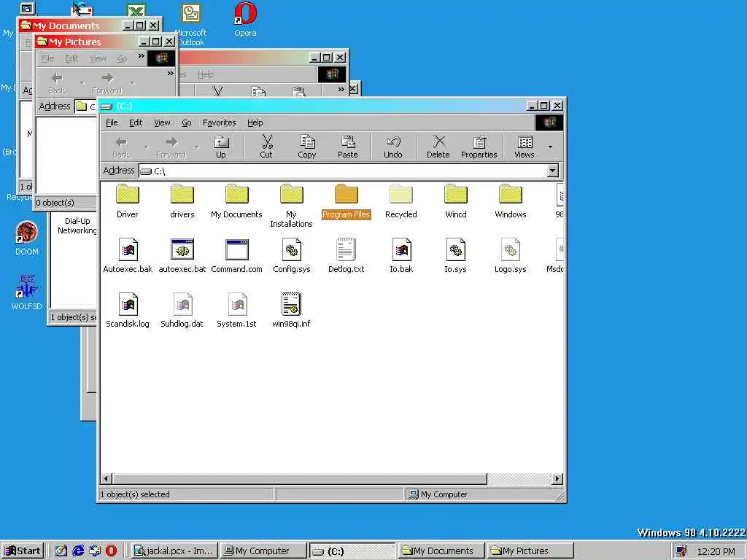Screen dimensions: 747x560
Task: Switch to (C:) taskbar button
Action: [352, 551]
